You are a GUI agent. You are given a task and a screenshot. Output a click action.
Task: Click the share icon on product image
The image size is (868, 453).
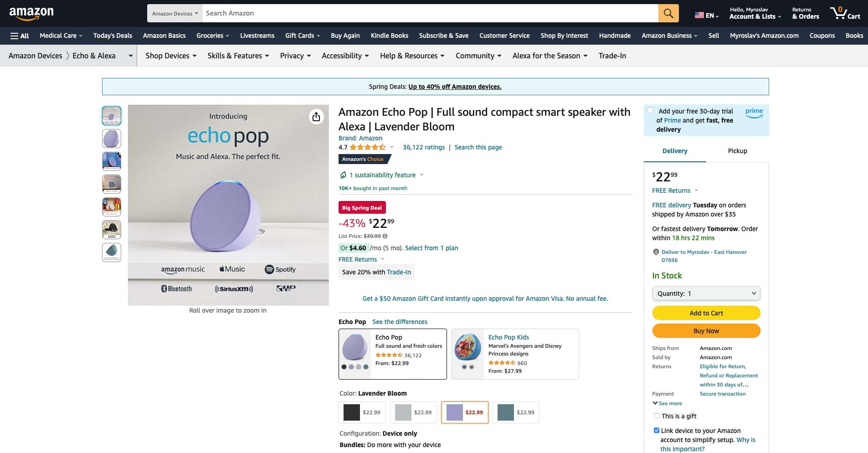(x=316, y=117)
